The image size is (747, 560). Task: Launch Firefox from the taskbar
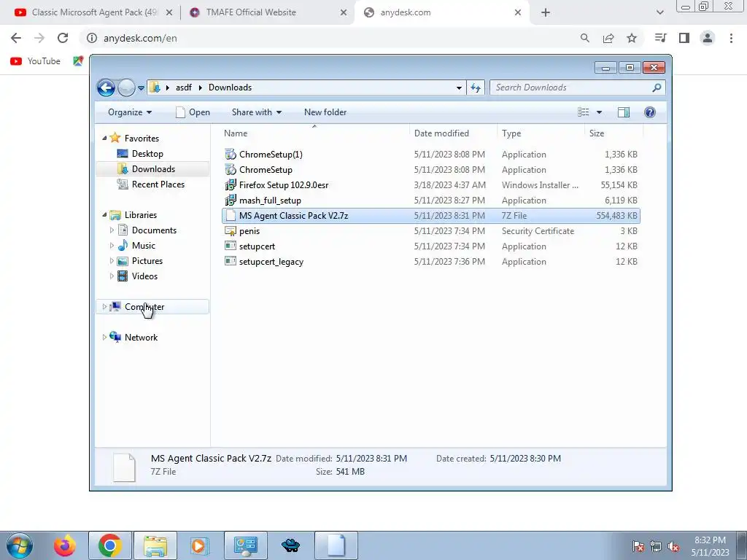coord(64,545)
